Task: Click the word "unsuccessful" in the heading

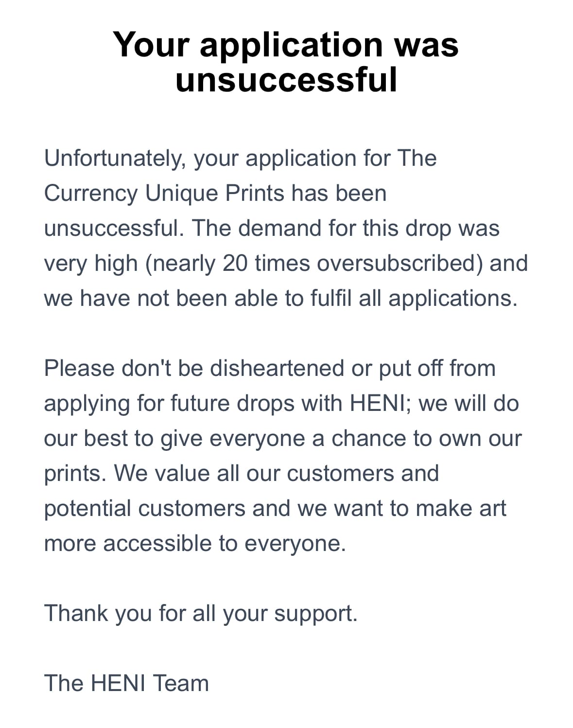Action: click(286, 80)
